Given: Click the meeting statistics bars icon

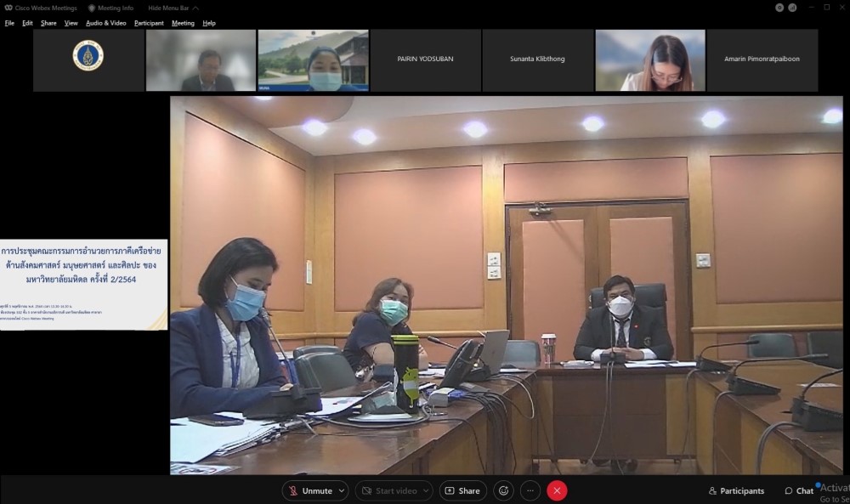Looking at the screenshot, I should click(x=792, y=8).
